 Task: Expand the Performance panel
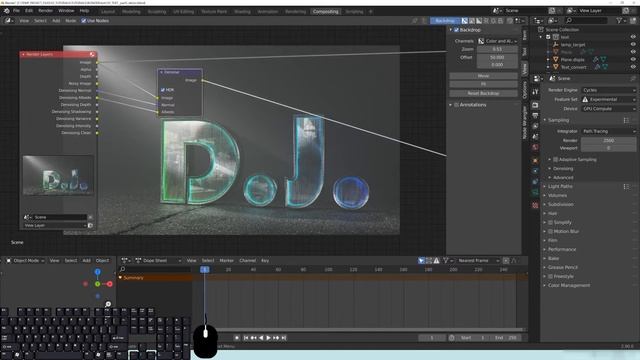coord(562,249)
